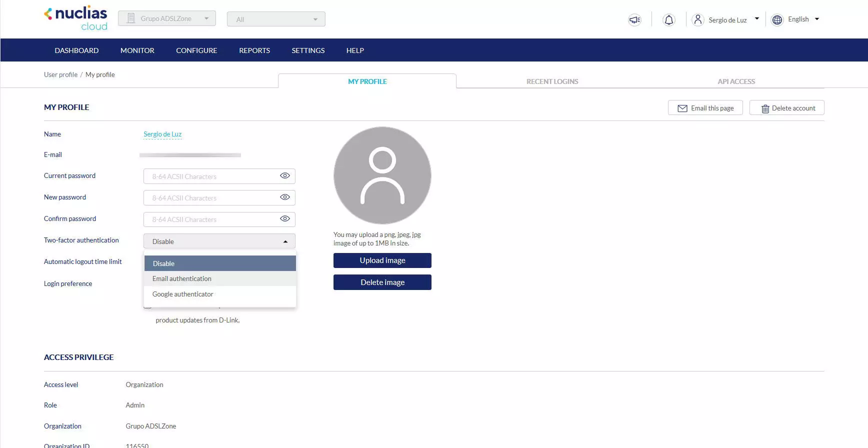Image resolution: width=868 pixels, height=448 pixels.
Task: Toggle visibility of Confirm password
Action: 284,219
